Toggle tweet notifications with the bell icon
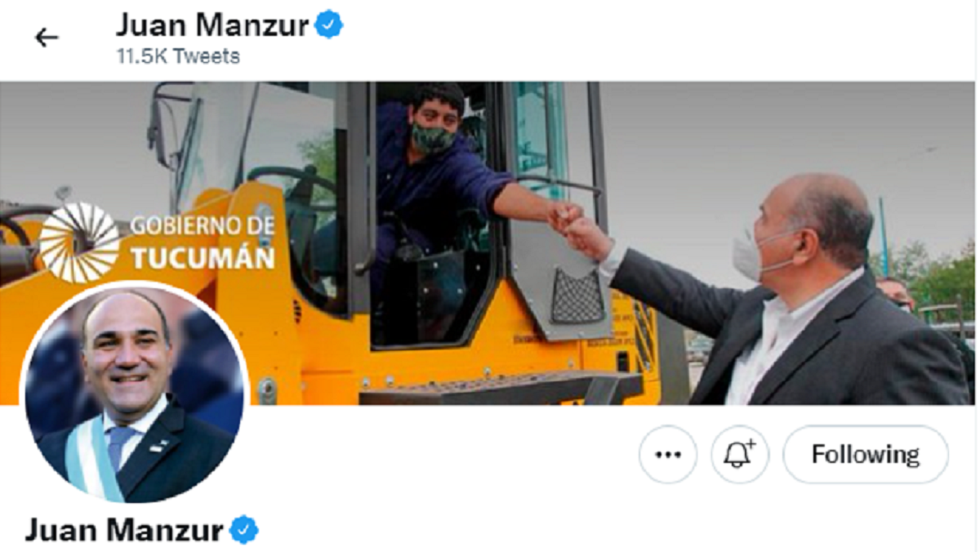980x552 pixels. tap(740, 455)
